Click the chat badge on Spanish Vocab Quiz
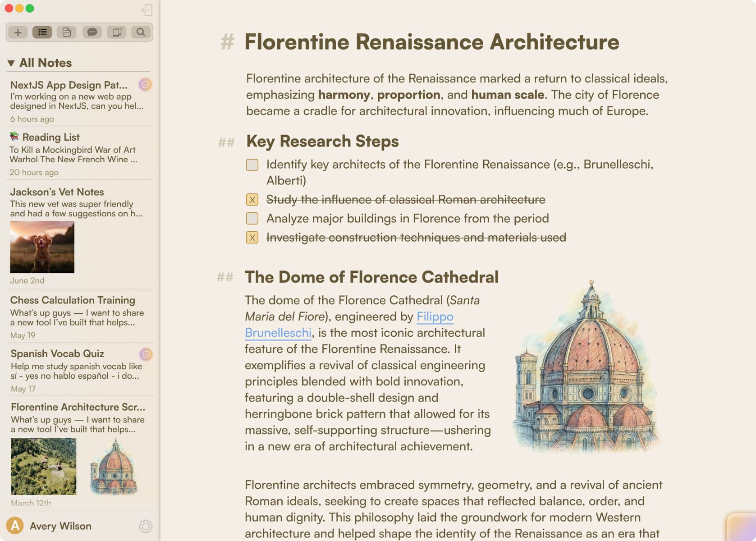Screen dimensions: 756x541 (x=146, y=354)
